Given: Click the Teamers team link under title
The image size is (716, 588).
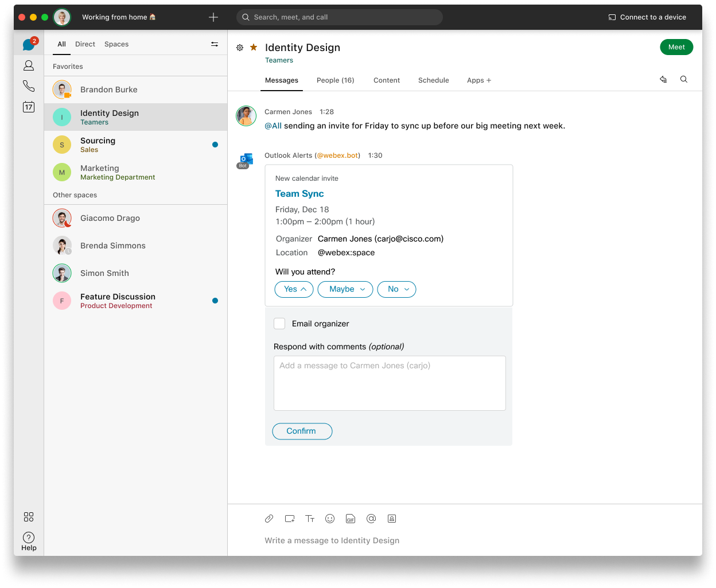Looking at the screenshot, I should pos(279,60).
